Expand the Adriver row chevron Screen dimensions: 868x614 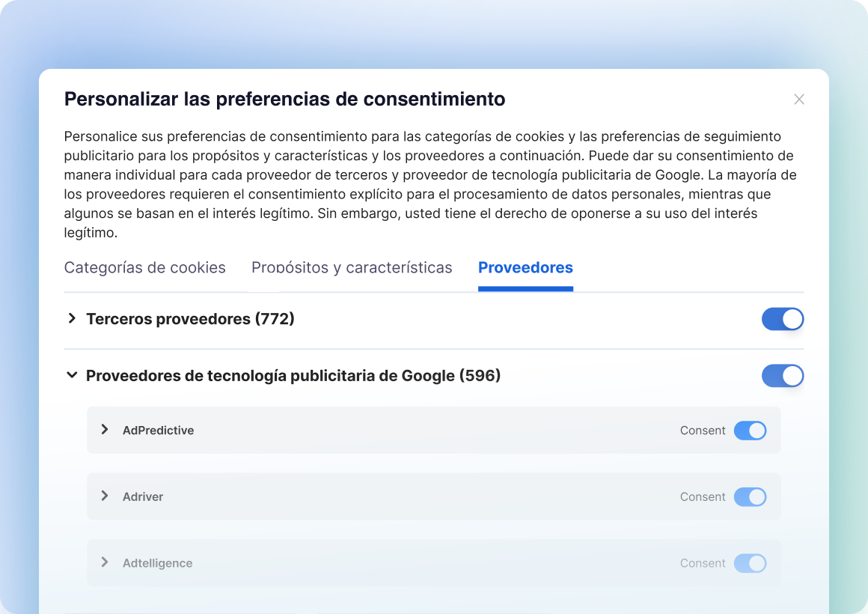105,496
